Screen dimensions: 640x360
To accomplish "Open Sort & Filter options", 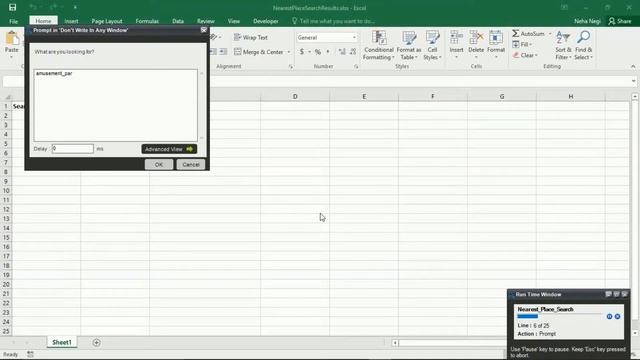I will (563, 45).
